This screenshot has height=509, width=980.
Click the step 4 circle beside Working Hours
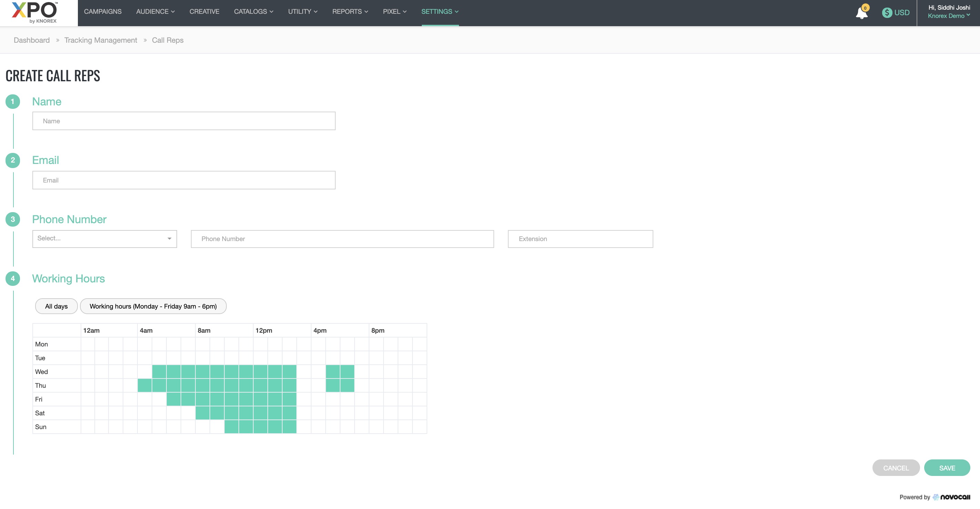(x=12, y=279)
